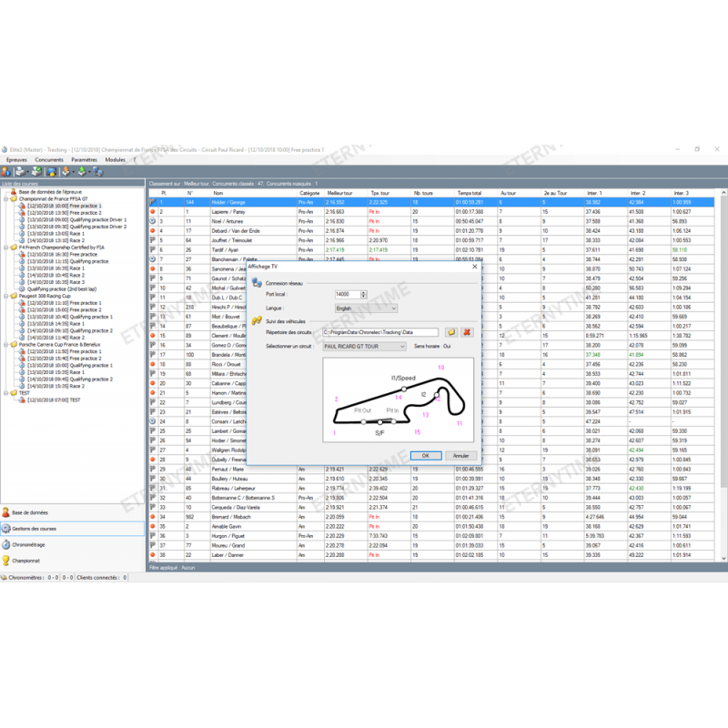728x728 pixels.
Task: Collapse Porsche Carrera Cup France & Benelux node
Action: click(6, 345)
